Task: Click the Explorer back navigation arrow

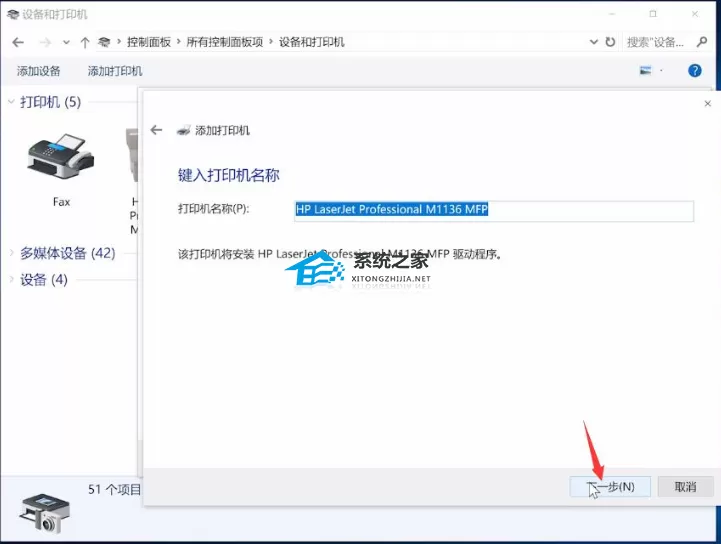Action: click(x=18, y=42)
